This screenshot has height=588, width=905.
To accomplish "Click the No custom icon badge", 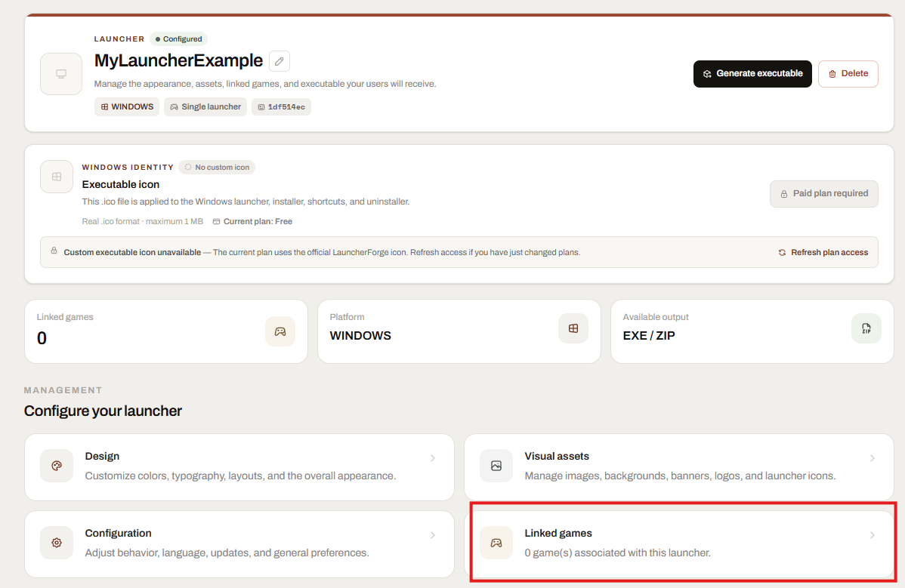I will pyautogui.click(x=217, y=167).
